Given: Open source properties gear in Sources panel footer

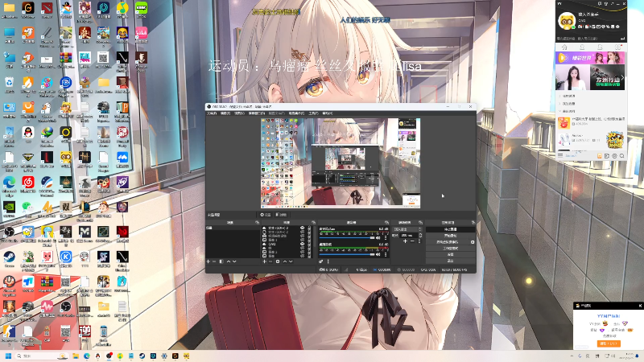Looking at the screenshot, I should pyautogui.click(x=278, y=261).
